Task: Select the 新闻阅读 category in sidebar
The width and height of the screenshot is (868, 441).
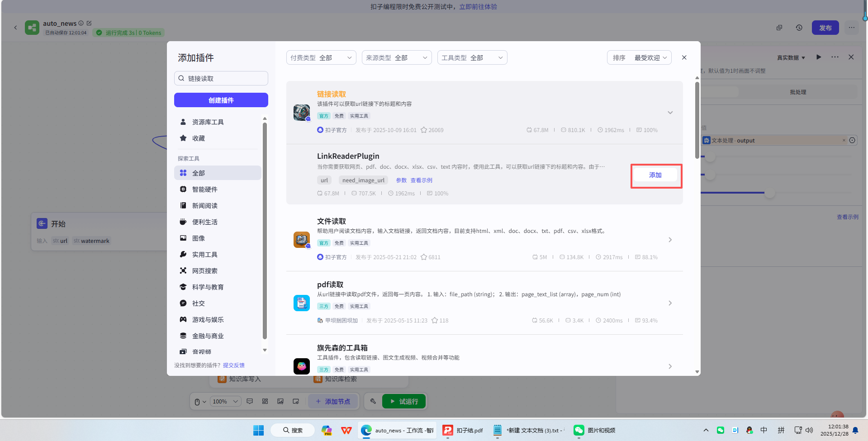Action: (x=204, y=205)
